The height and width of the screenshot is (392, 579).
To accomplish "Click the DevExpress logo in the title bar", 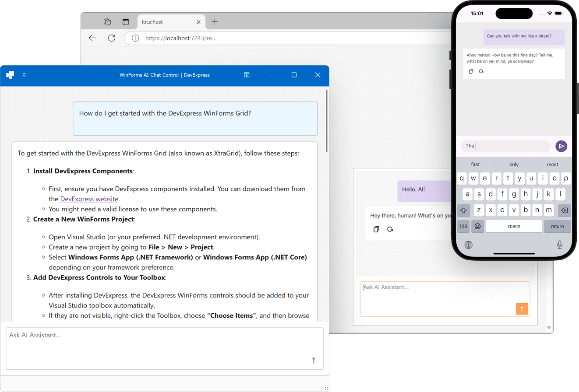I will click(x=10, y=75).
